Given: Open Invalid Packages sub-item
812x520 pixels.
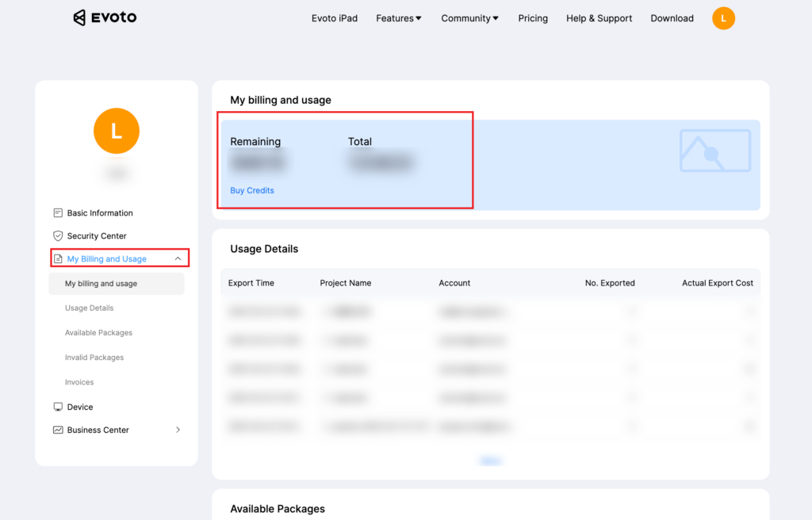Looking at the screenshot, I should [x=94, y=357].
